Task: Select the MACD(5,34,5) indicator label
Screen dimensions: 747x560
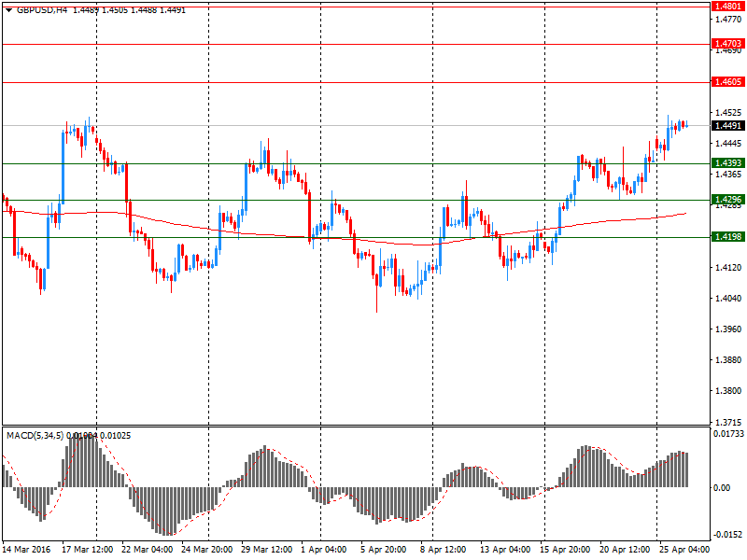Action: (x=35, y=436)
